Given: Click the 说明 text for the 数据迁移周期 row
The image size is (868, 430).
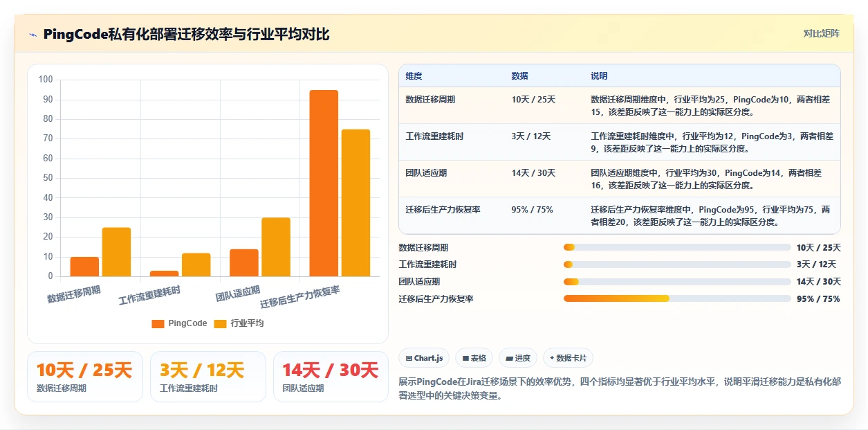Looking at the screenshot, I should [x=711, y=105].
